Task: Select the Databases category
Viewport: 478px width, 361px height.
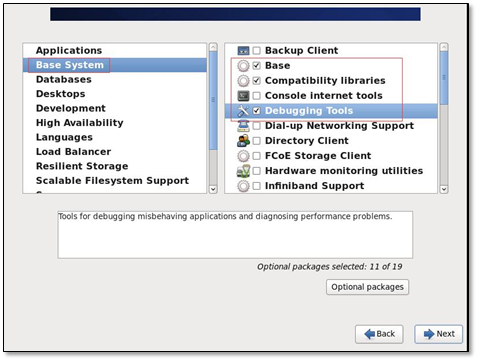Action: tap(115, 79)
